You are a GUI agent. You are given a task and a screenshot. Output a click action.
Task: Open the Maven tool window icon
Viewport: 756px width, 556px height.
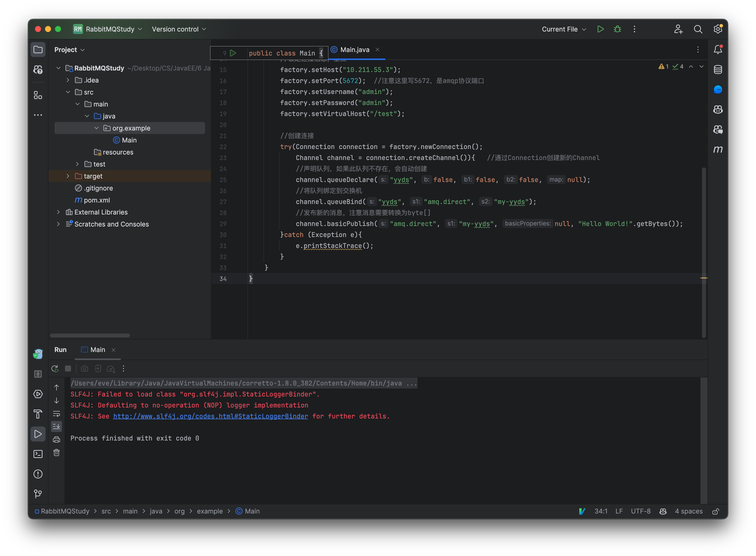point(718,149)
